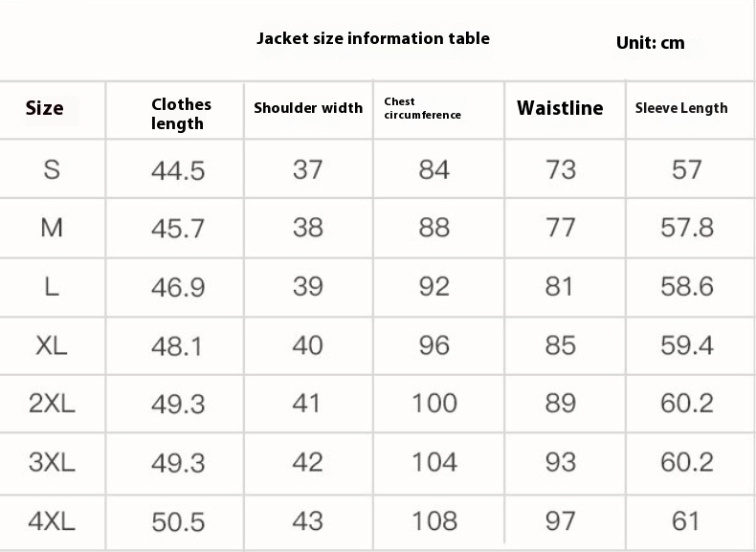
Task: Select chest circumference value 100
Action: tap(434, 403)
